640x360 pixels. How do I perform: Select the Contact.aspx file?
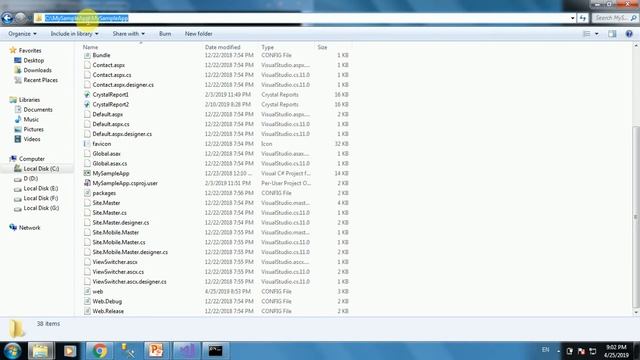[x=109, y=65]
